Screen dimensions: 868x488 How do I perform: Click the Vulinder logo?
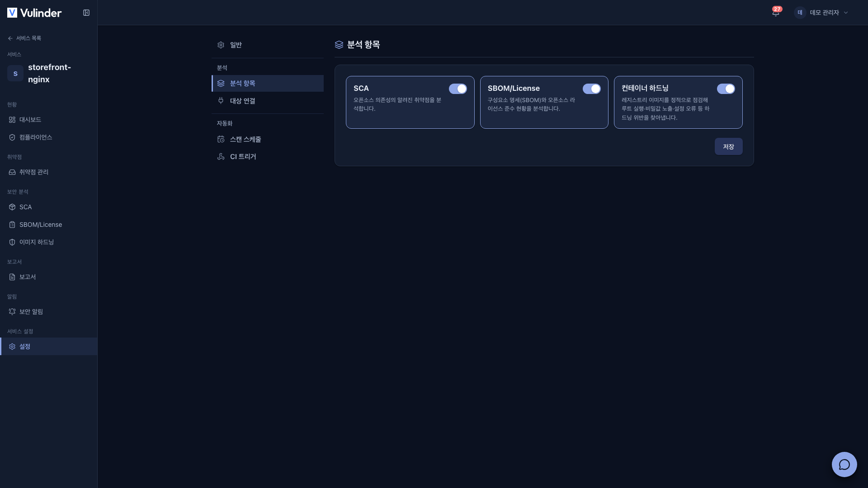coord(34,13)
